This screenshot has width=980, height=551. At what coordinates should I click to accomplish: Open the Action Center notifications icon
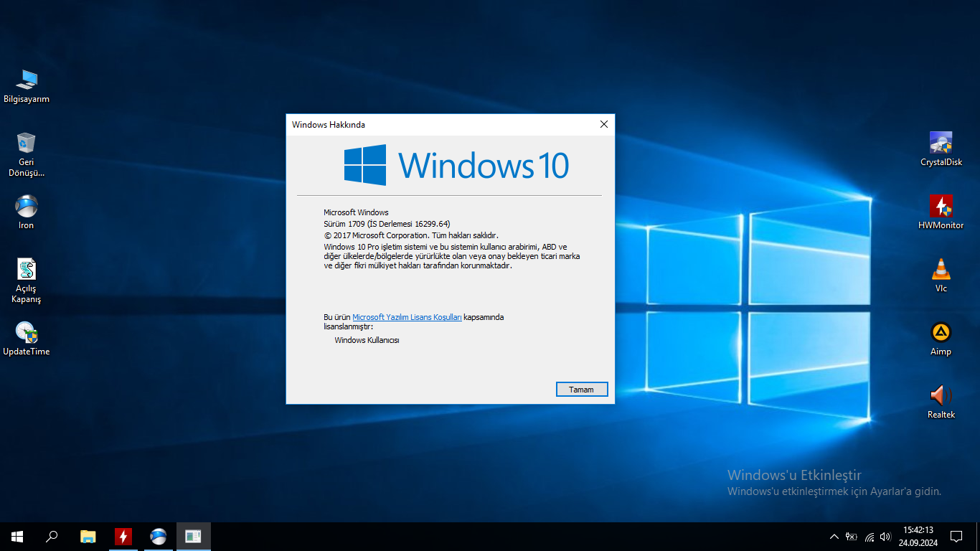coord(956,537)
